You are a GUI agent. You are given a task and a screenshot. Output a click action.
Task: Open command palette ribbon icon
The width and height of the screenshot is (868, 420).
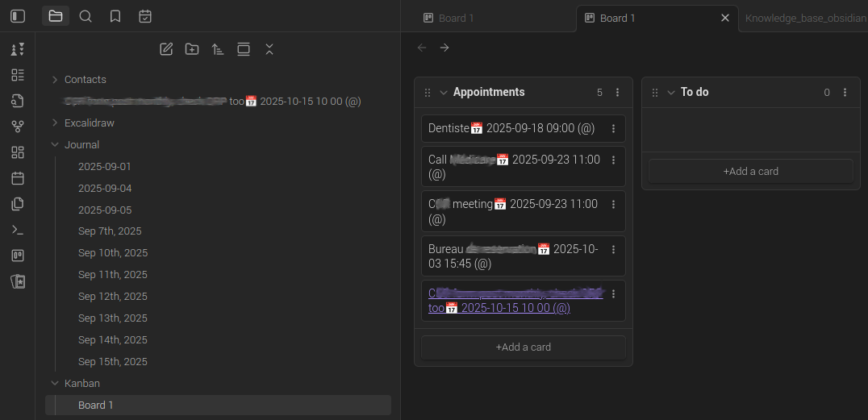[x=18, y=230]
